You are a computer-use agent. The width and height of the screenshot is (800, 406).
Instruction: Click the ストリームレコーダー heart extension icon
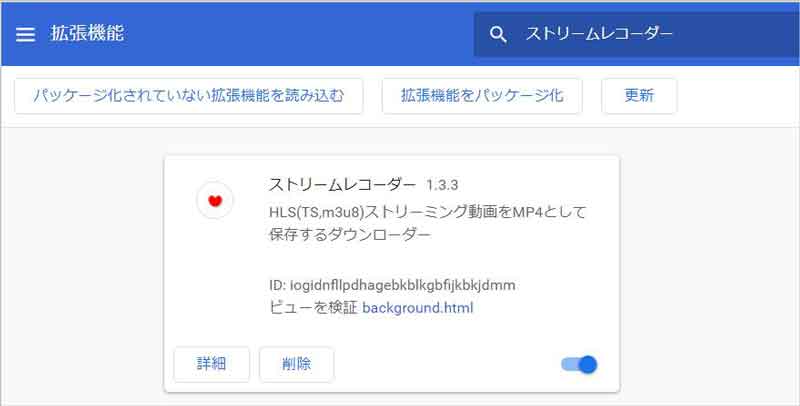(215, 200)
